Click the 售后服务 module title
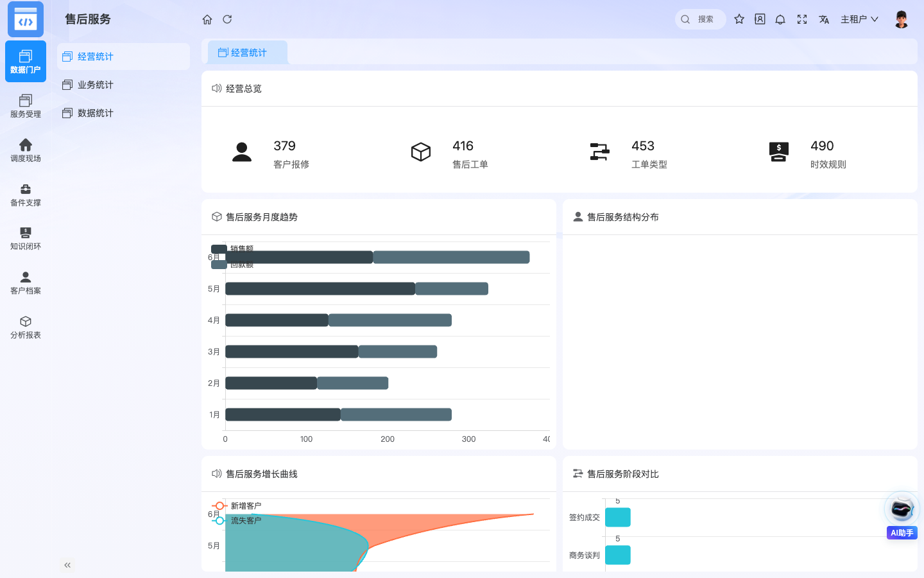924x578 pixels. (88, 19)
